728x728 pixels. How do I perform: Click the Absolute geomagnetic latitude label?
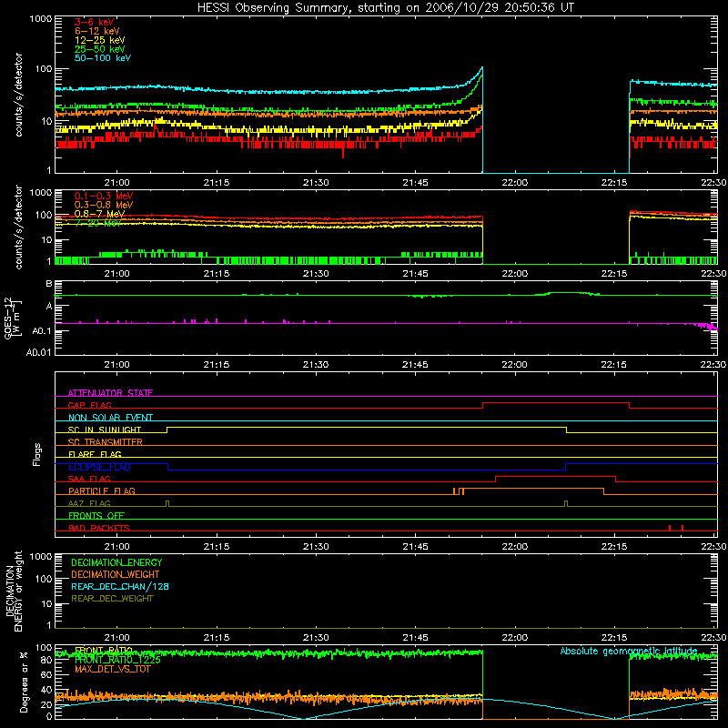629,651
